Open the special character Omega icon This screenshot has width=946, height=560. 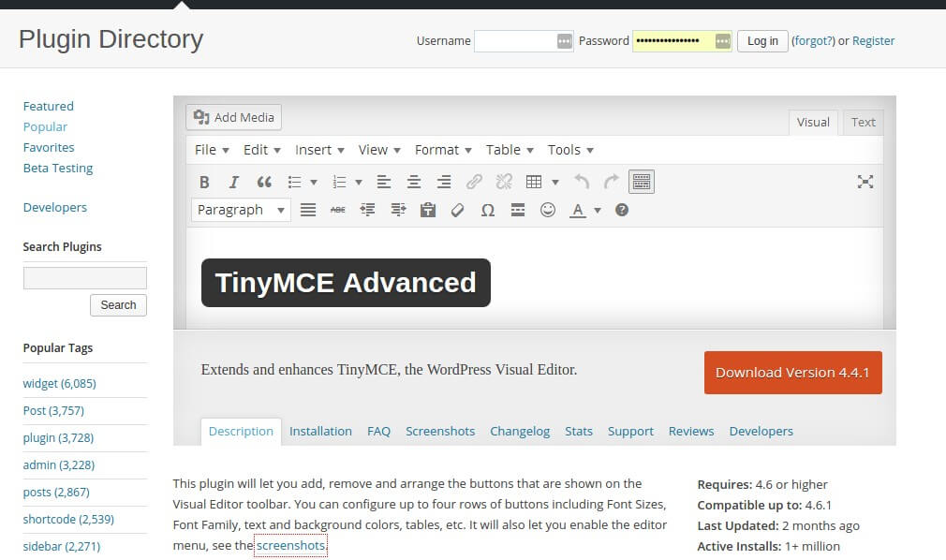[x=487, y=210]
